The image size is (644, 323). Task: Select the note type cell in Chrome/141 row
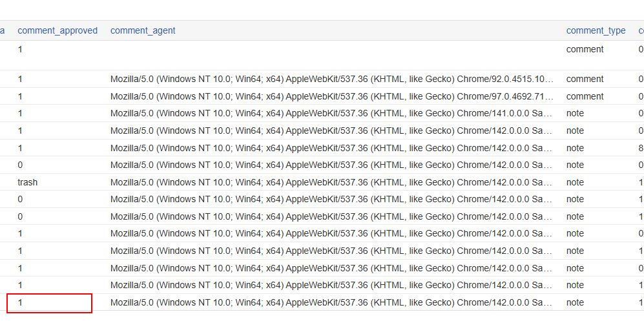point(575,113)
